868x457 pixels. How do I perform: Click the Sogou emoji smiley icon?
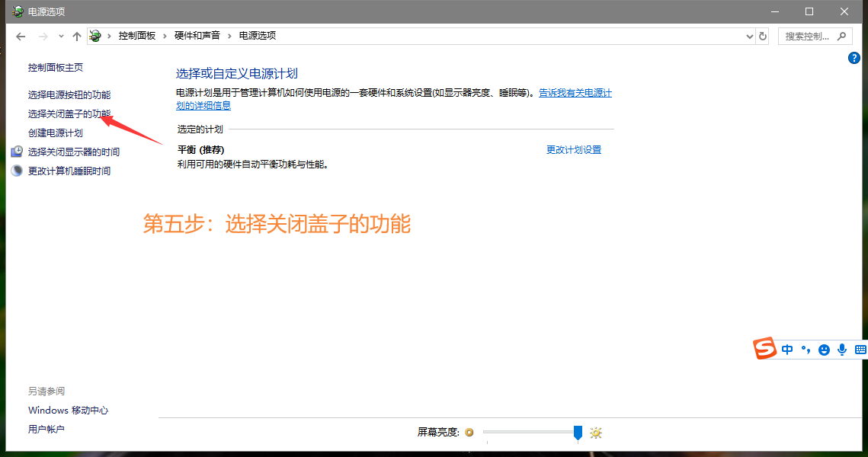click(824, 350)
